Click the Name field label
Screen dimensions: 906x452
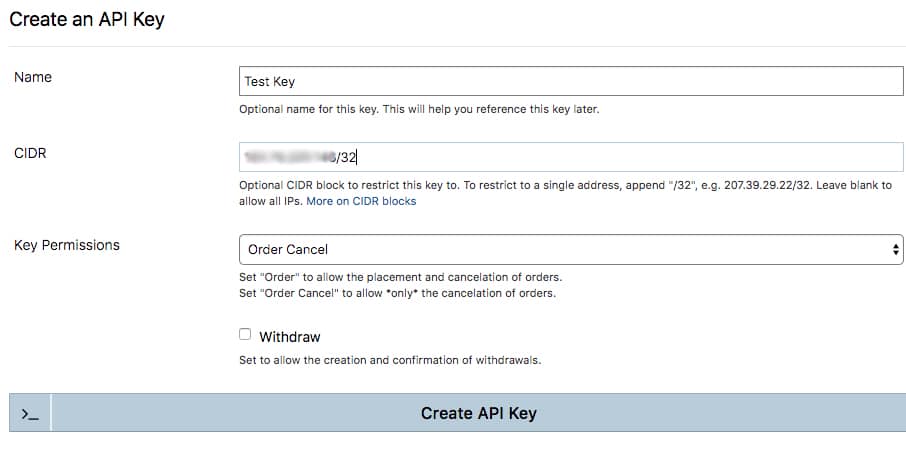33,77
